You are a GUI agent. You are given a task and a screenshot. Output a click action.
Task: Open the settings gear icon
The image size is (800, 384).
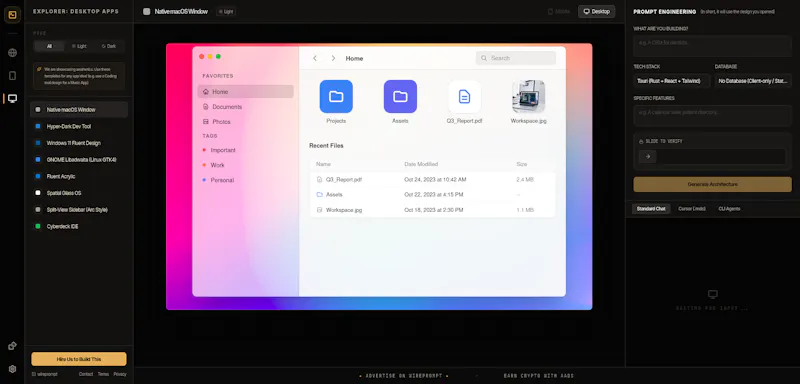point(12,369)
